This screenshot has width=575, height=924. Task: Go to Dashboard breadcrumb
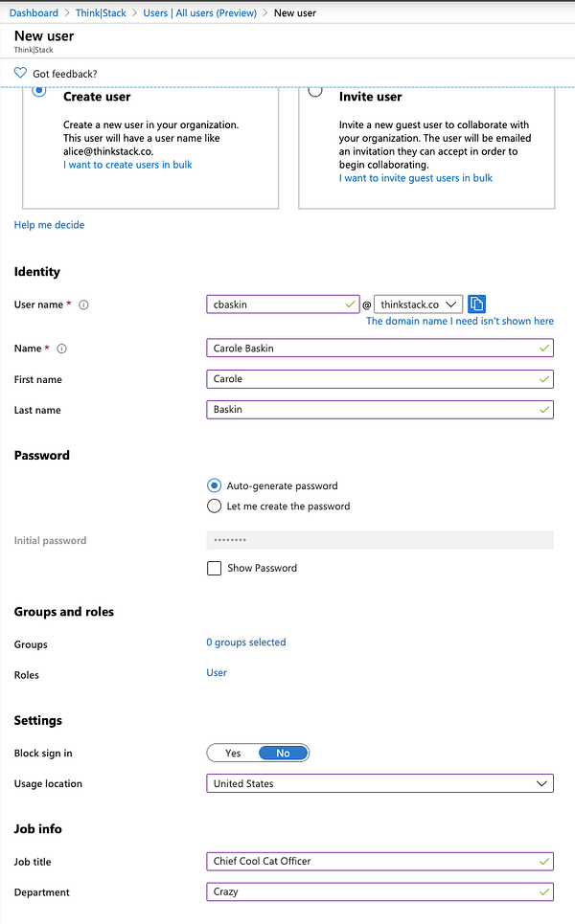tap(34, 13)
